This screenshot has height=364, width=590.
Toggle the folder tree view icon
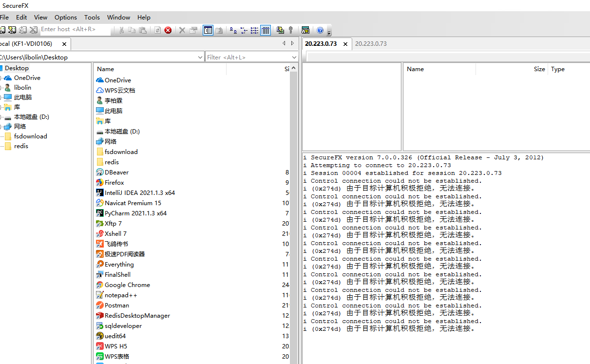(x=208, y=30)
